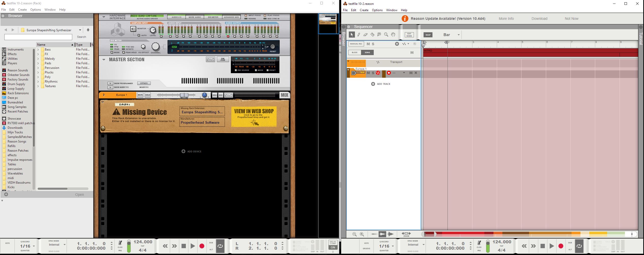Select the Eraser tool in the Sequencer toolbar

[366, 35]
